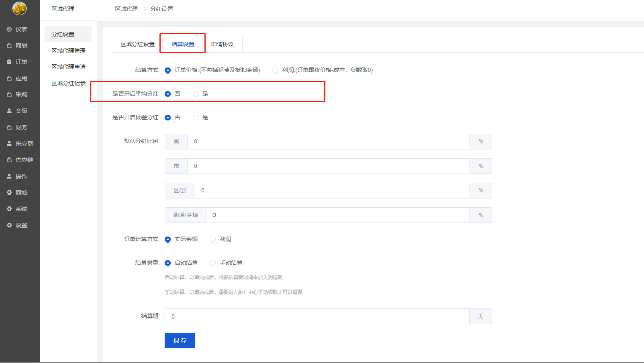Open the 会员 members sidebar icon

(x=9, y=111)
